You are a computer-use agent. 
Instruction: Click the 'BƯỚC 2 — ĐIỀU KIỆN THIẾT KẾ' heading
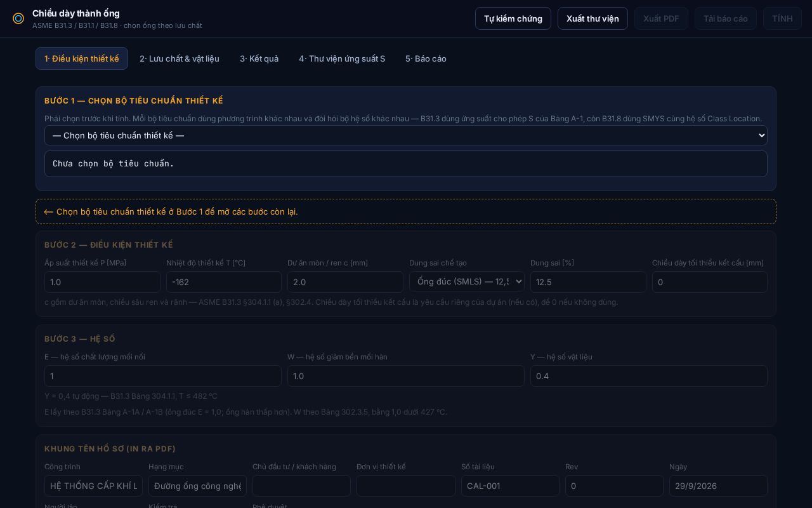[x=108, y=245]
